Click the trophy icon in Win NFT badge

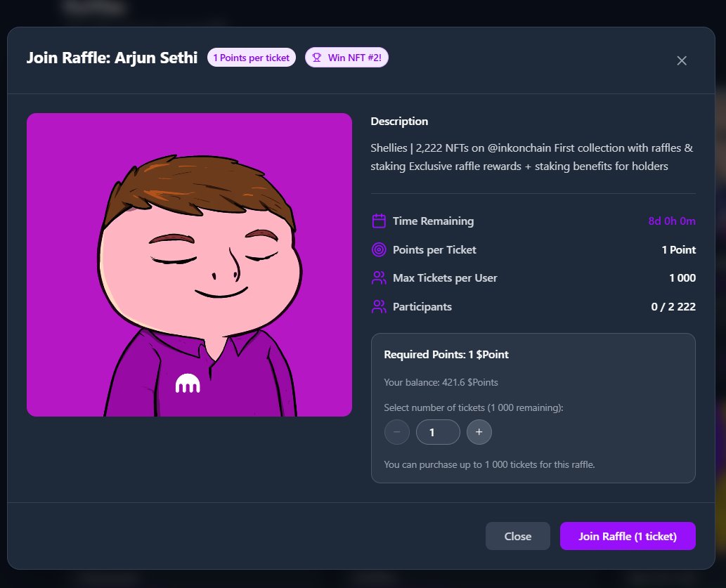[317, 58]
